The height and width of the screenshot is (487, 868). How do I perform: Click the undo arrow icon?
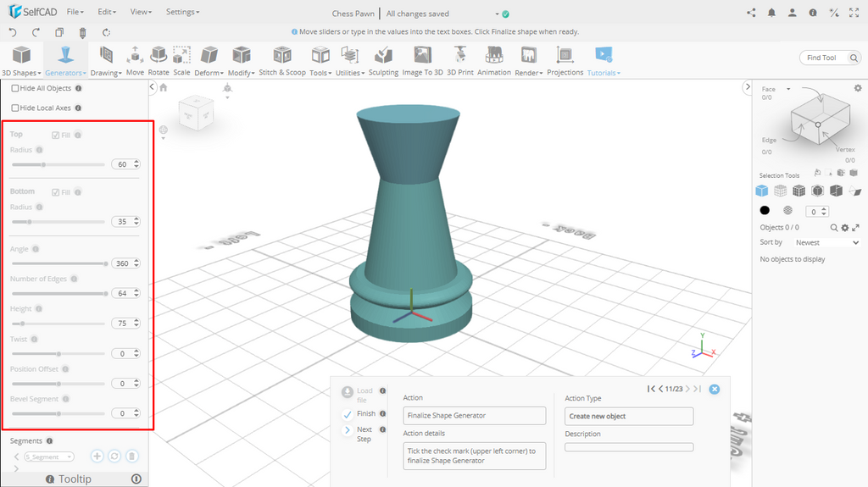(x=13, y=32)
